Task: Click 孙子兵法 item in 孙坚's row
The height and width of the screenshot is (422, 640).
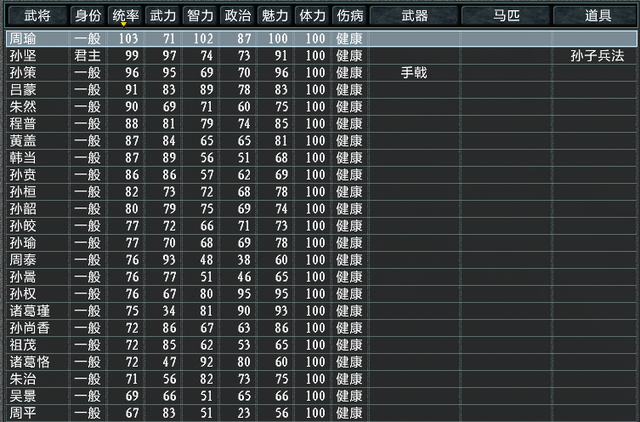Action: [x=597, y=56]
